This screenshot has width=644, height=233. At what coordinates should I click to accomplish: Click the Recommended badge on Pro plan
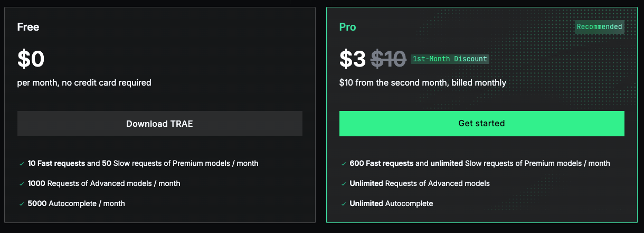point(599,27)
